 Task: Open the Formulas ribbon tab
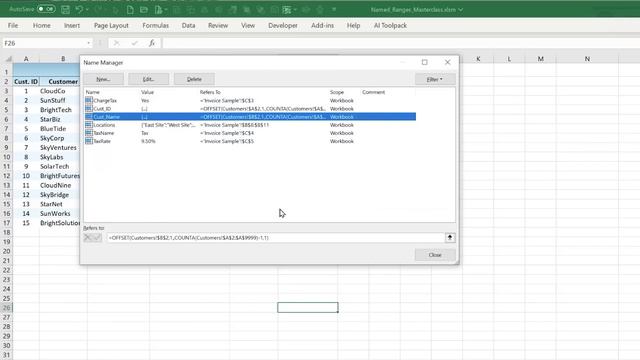point(156,25)
